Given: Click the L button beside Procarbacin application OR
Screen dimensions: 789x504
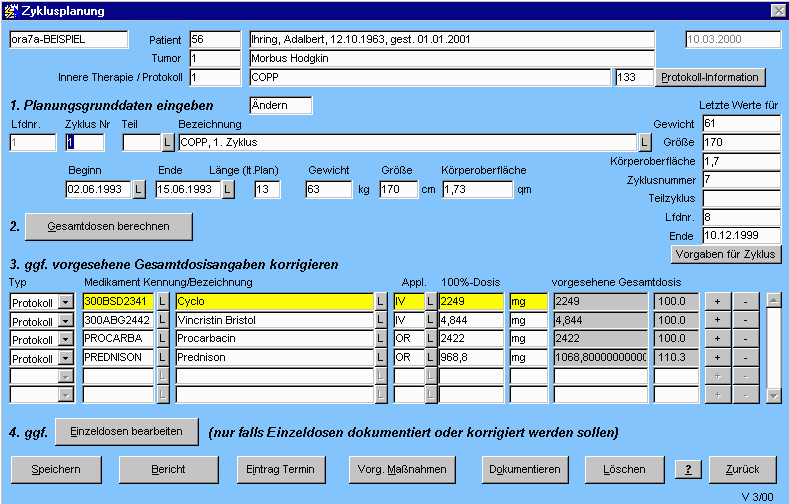Looking at the screenshot, I should 430,339.
